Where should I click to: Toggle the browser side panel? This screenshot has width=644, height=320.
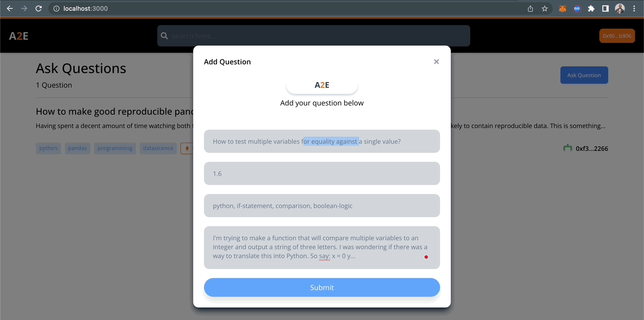[x=606, y=8]
